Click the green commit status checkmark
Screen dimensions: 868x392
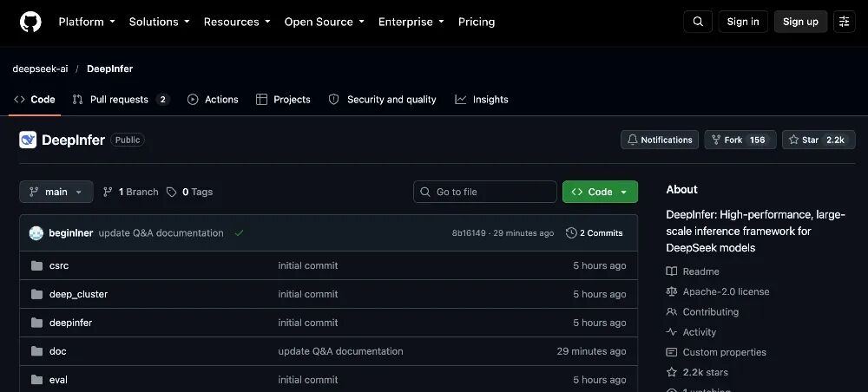click(239, 232)
